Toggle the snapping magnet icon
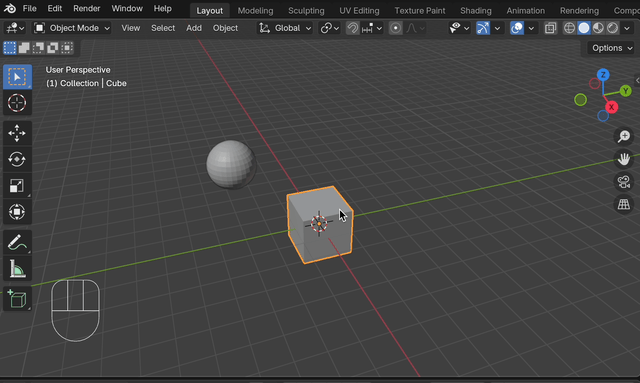The image size is (640, 383). tap(352, 28)
